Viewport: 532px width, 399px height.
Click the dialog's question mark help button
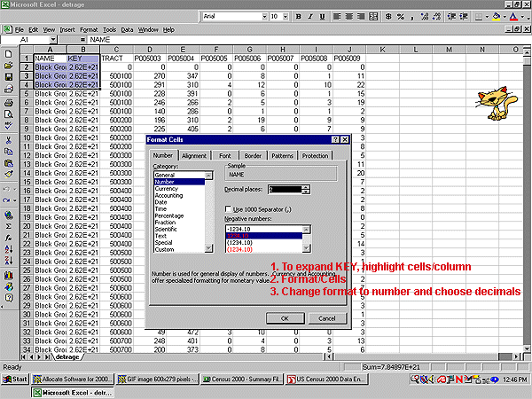point(334,140)
